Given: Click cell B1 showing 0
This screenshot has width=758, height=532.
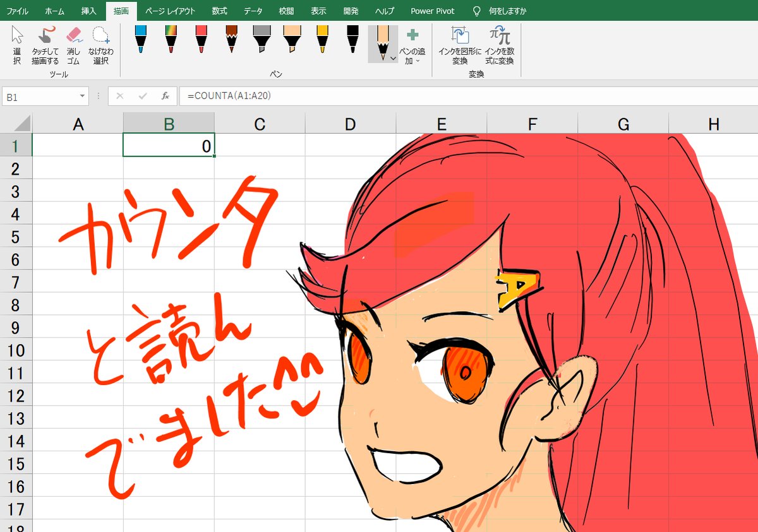Looking at the screenshot, I should (169, 145).
